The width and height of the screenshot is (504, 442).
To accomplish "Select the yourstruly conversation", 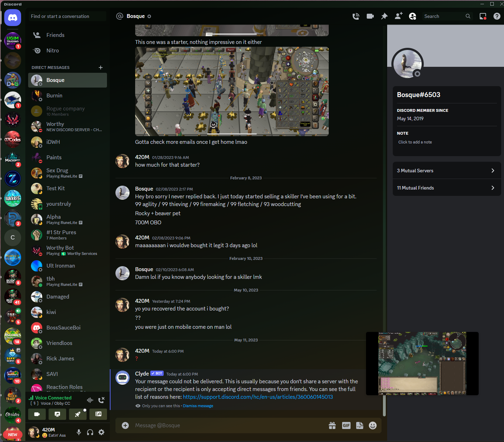I will [x=68, y=204].
